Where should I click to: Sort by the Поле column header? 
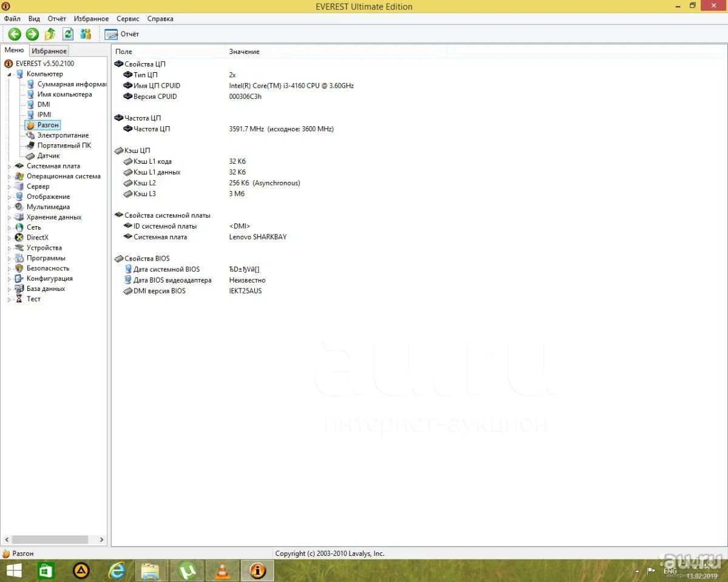tap(169, 52)
